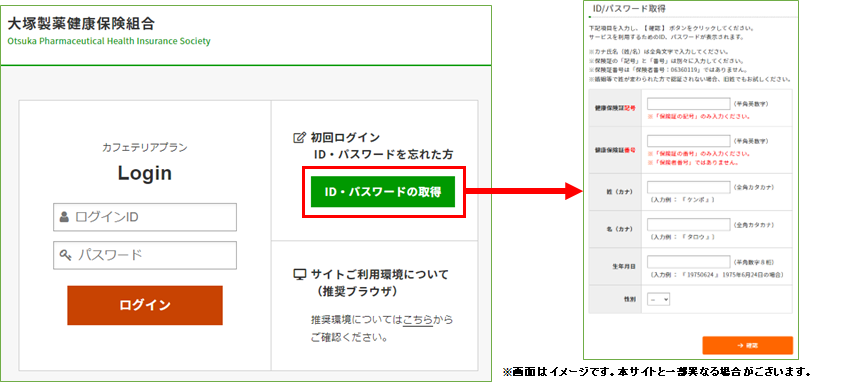Click the (半角英数字) hint in 健康保険証記号 row
The width and height of the screenshot is (849, 387).
pos(750,103)
